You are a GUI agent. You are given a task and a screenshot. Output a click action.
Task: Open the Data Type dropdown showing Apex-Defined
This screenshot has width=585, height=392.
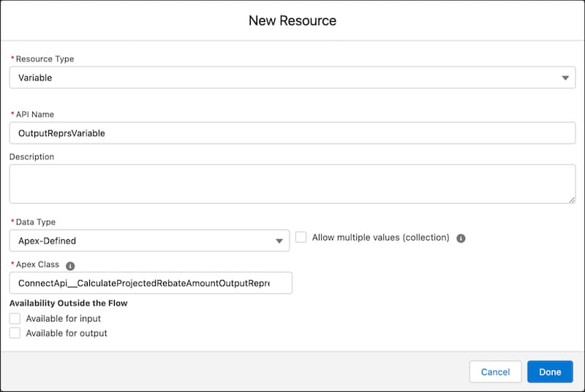click(149, 241)
